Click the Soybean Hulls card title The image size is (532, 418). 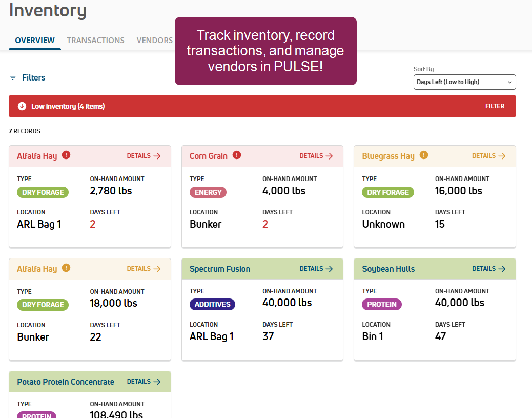(x=388, y=269)
